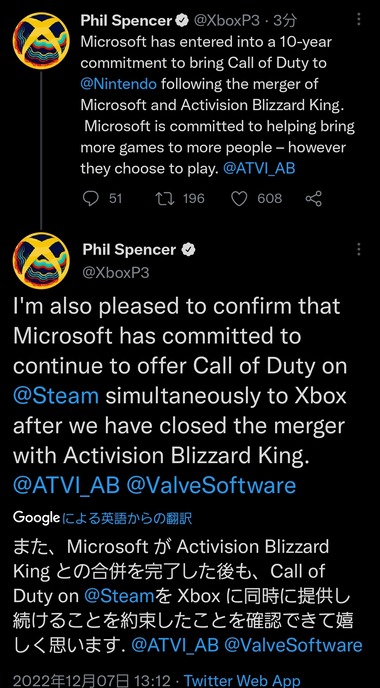Click the @Steam mention in the English tweet

(x=56, y=396)
